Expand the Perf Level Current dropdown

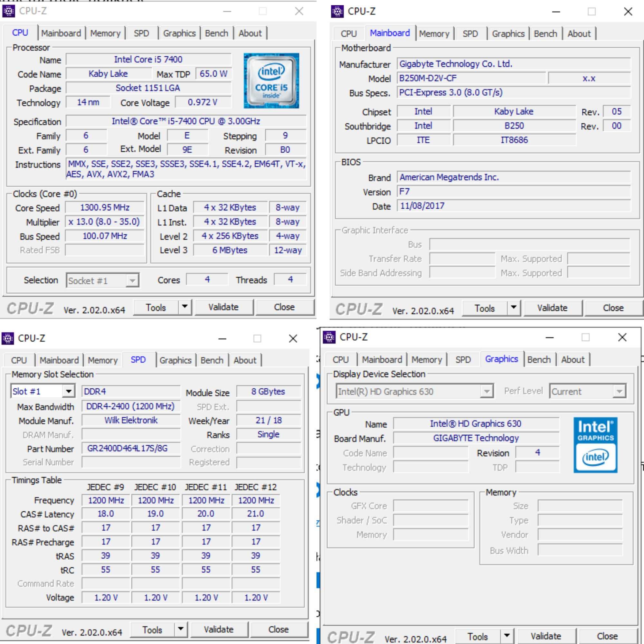[x=619, y=391]
